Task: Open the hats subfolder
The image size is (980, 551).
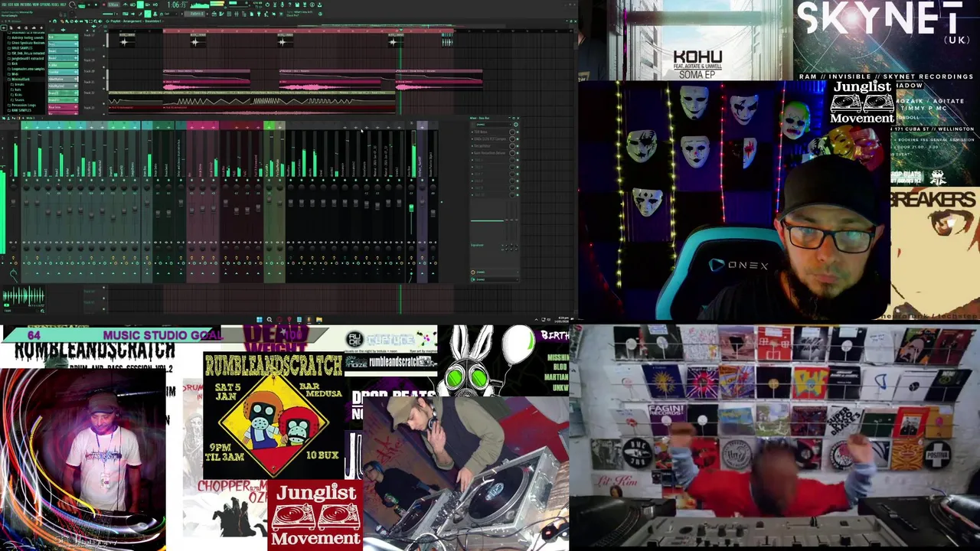Action: (x=16, y=90)
